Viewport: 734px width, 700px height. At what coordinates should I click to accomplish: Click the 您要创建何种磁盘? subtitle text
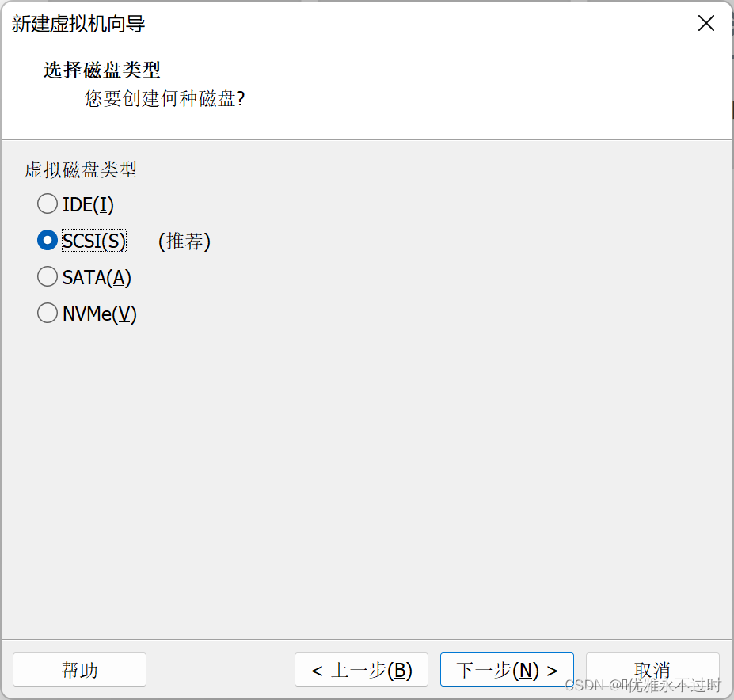pyautogui.click(x=165, y=99)
